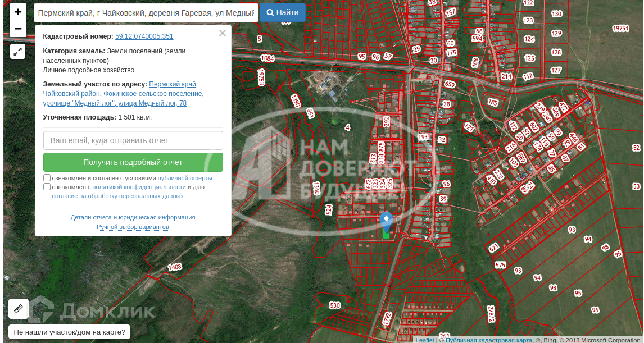Click parcel label 19751 on map
644x343 pixels.
(x=620, y=28)
